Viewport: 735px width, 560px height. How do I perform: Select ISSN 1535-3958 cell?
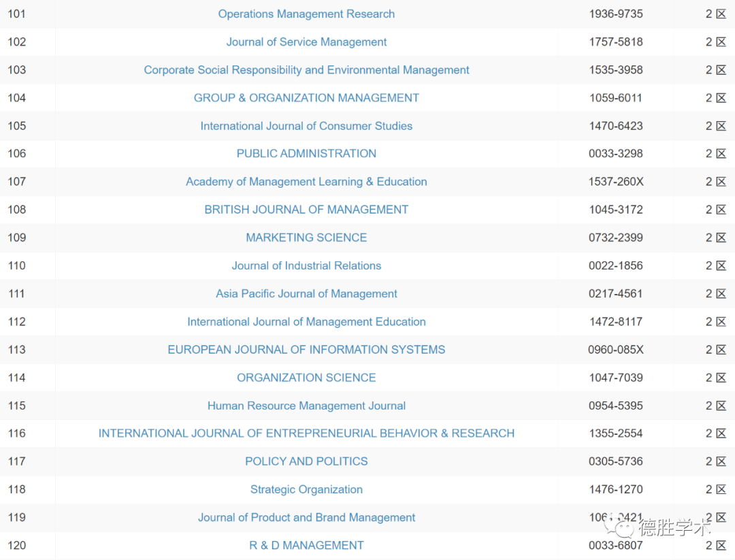[615, 70]
